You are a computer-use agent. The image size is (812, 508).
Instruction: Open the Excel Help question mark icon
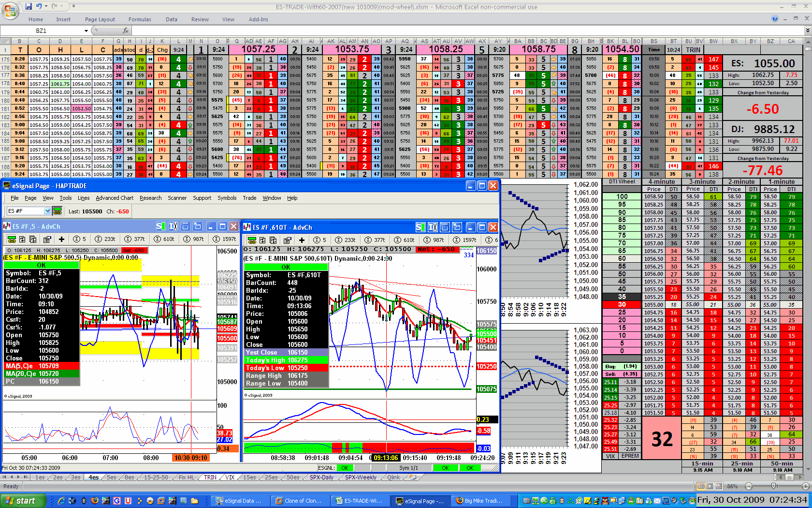(775, 19)
